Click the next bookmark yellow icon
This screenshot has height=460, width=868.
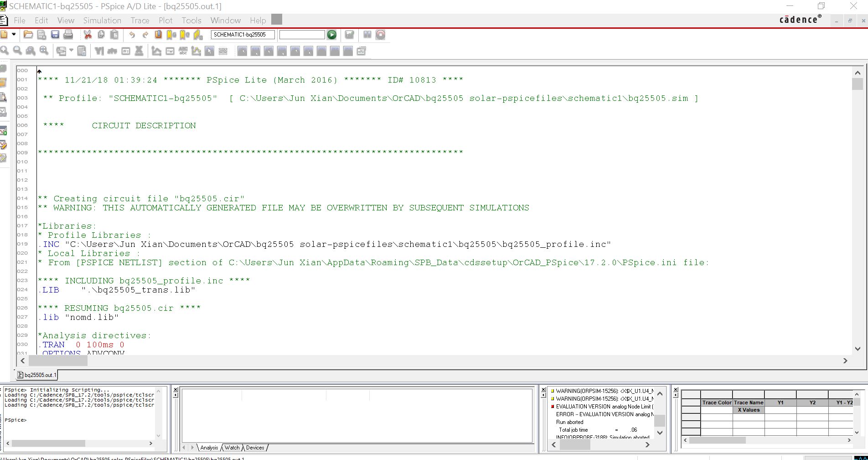point(171,35)
